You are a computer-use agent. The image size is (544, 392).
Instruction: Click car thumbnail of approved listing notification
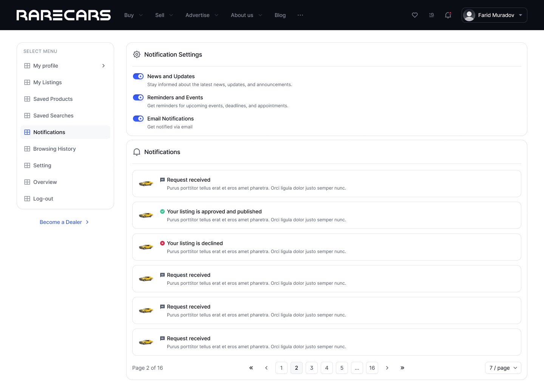(146, 215)
